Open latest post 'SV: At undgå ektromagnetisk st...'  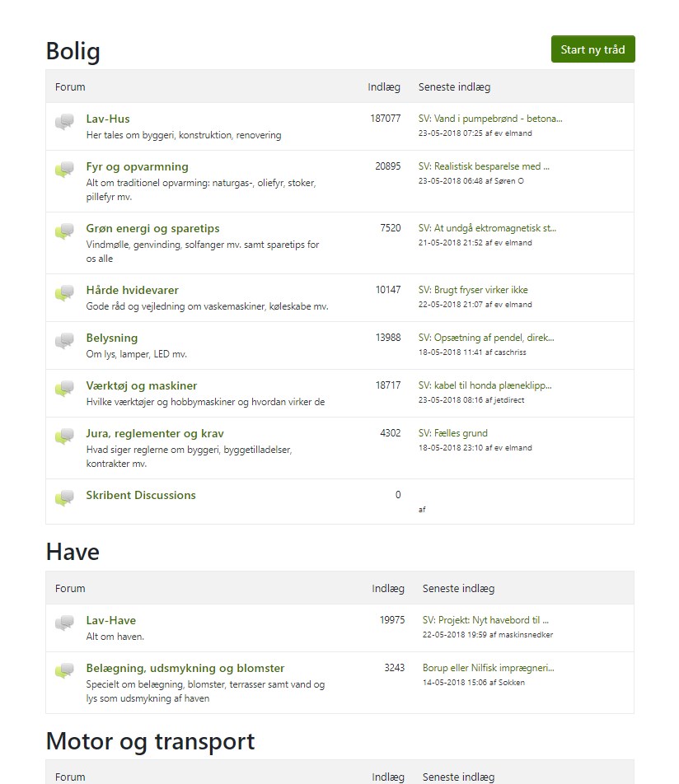(x=487, y=228)
